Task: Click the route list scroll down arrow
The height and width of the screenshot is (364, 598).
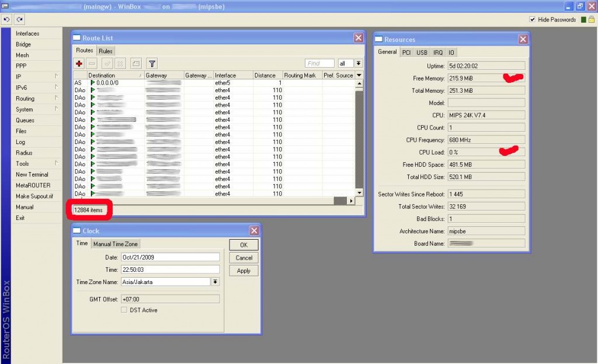Action: 359,193
